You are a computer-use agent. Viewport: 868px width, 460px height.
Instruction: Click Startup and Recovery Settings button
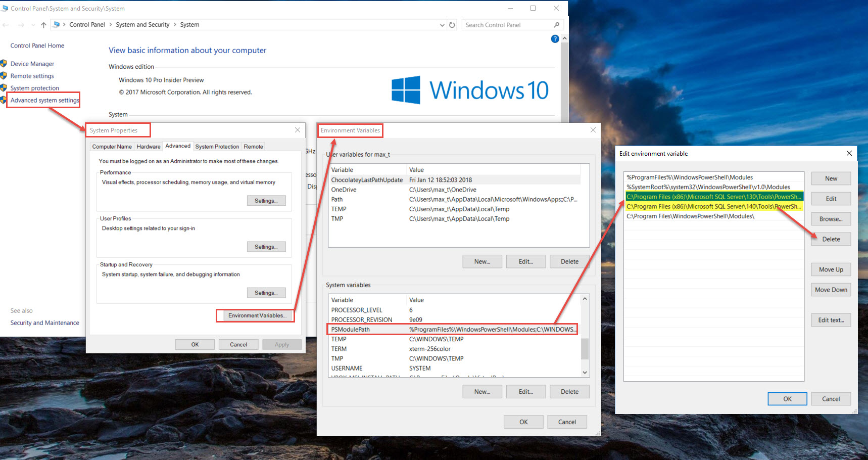266,293
